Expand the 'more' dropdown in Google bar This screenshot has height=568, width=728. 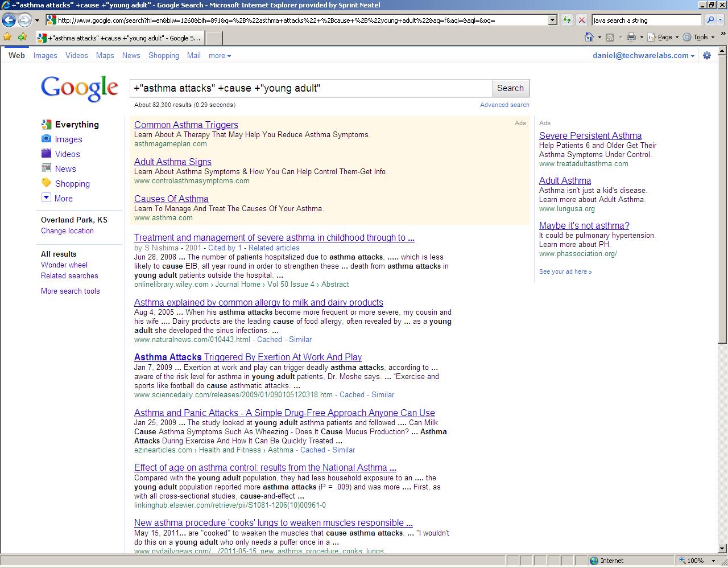(220, 56)
